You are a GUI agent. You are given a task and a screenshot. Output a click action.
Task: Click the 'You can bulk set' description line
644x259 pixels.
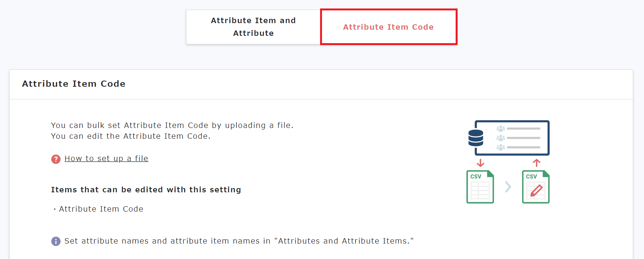point(172,125)
